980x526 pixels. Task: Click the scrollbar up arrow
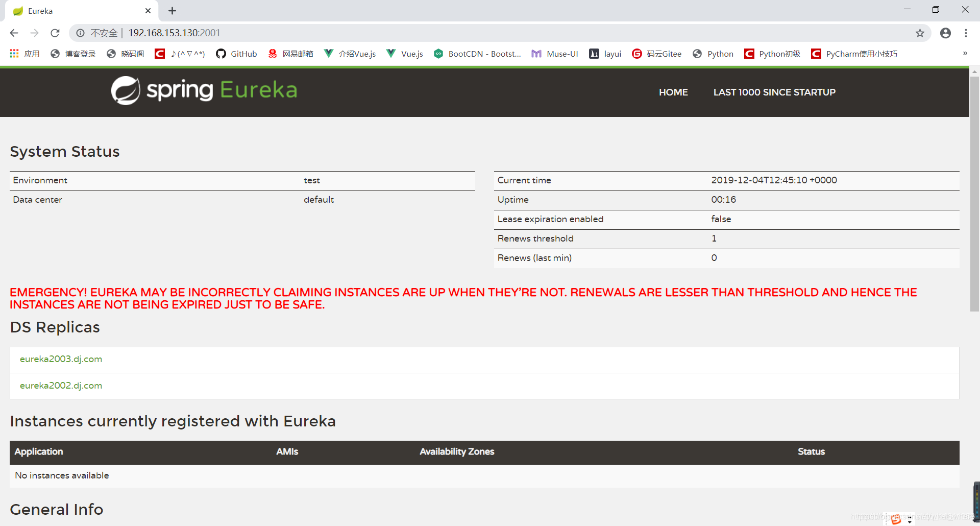[974, 71]
